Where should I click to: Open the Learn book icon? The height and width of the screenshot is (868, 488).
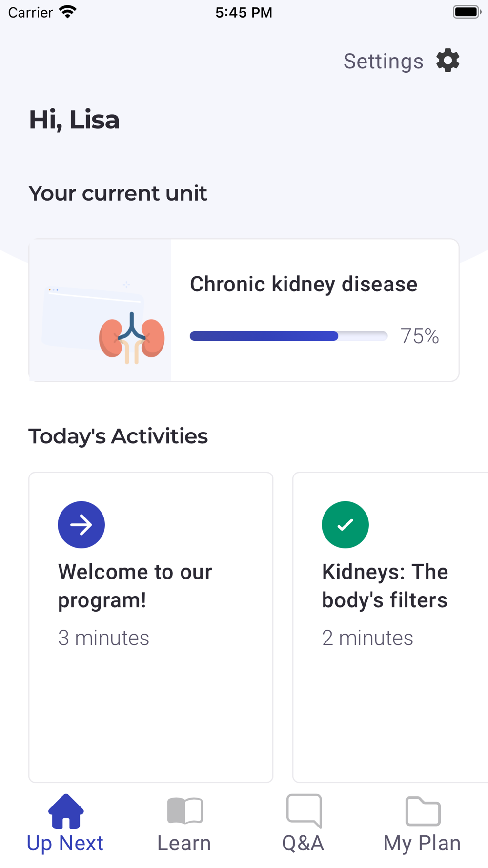pyautogui.click(x=184, y=811)
